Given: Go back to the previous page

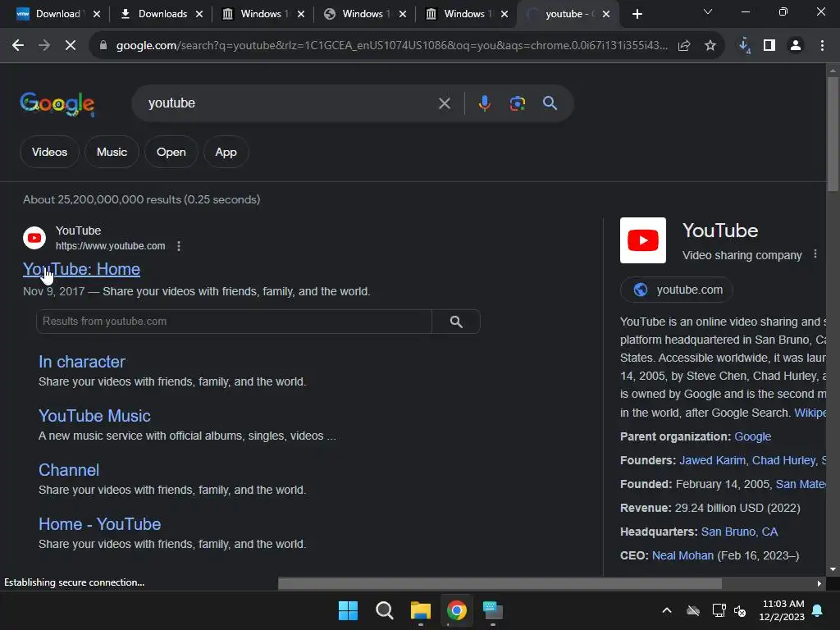Looking at the screenshot, I should pyautogui.click(x=18, y=46).
